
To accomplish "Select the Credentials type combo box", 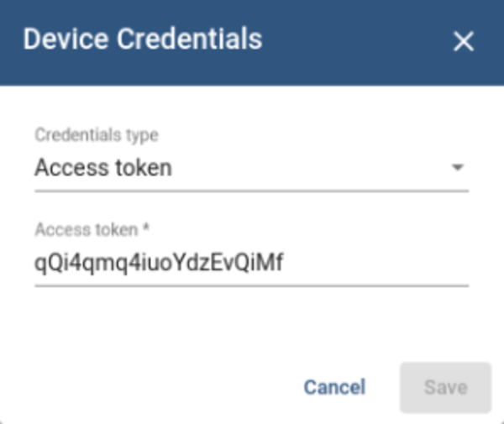I will tap(250, 168).
